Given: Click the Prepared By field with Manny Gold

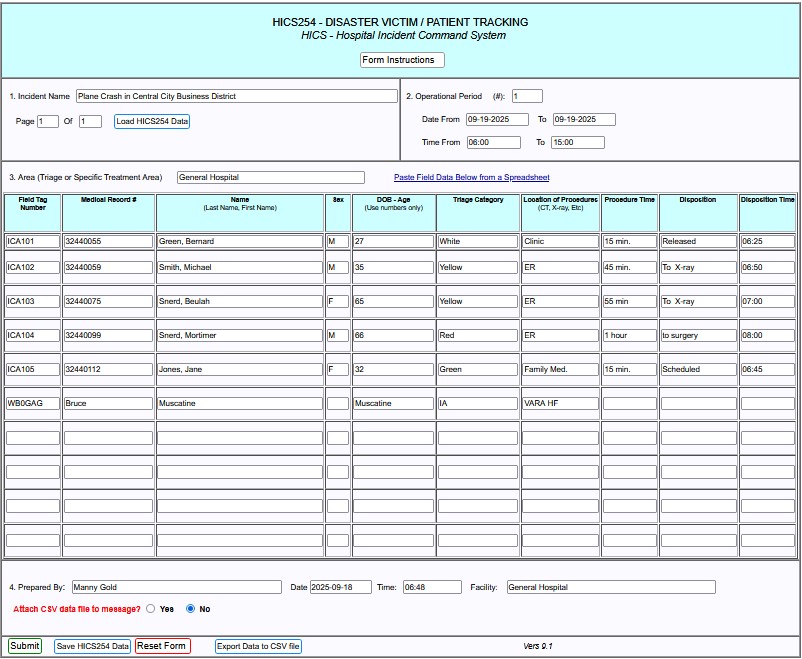Looking at the screenshot, I should click(x=176, y=588).
